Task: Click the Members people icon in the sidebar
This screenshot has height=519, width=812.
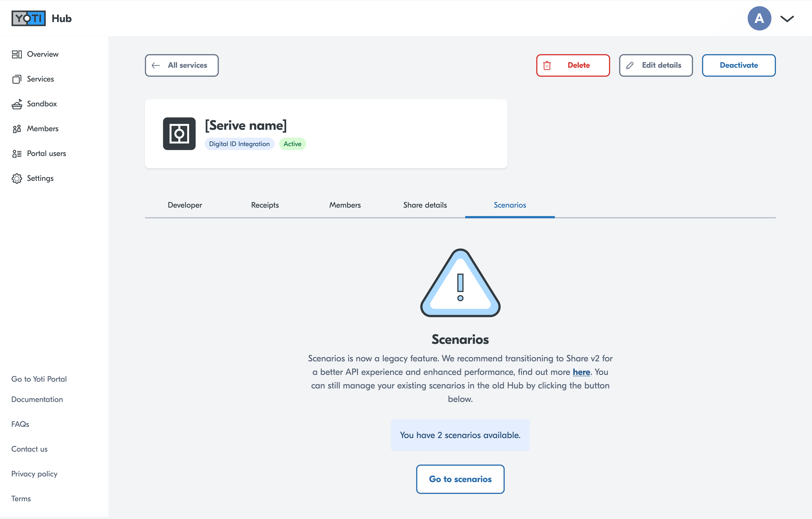Action: (17, 129)
